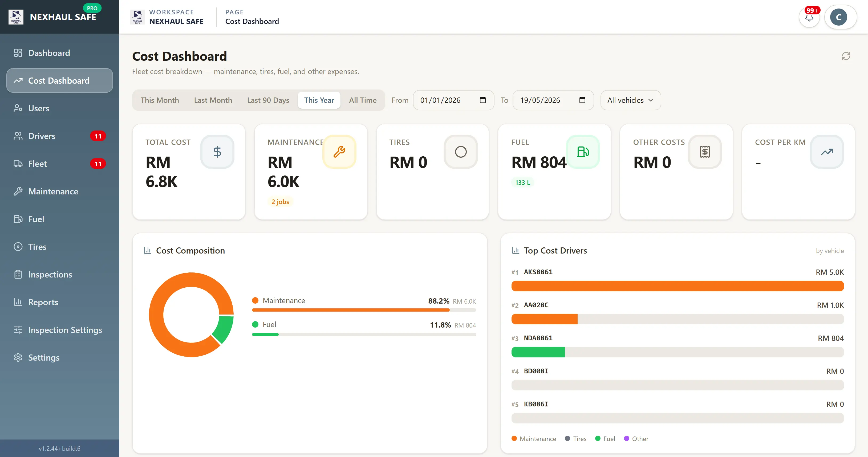Go to Users in the sidebar

click(x=60, y=108)
